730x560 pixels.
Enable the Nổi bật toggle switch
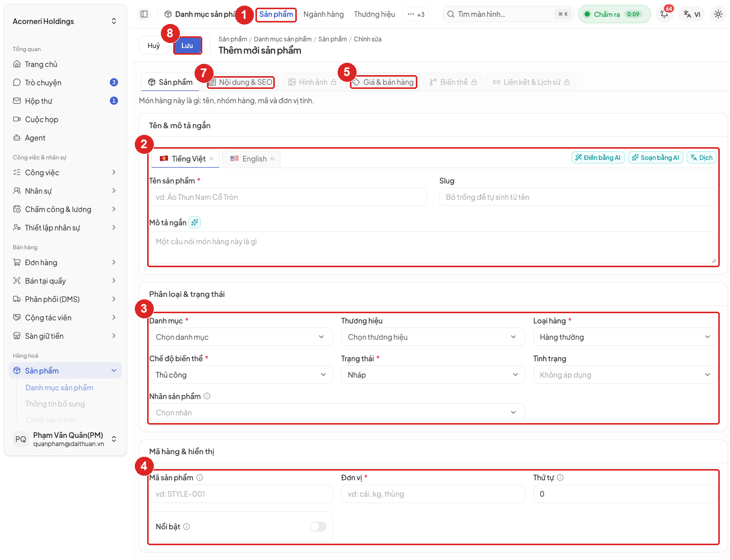click(x=318, y=526)
